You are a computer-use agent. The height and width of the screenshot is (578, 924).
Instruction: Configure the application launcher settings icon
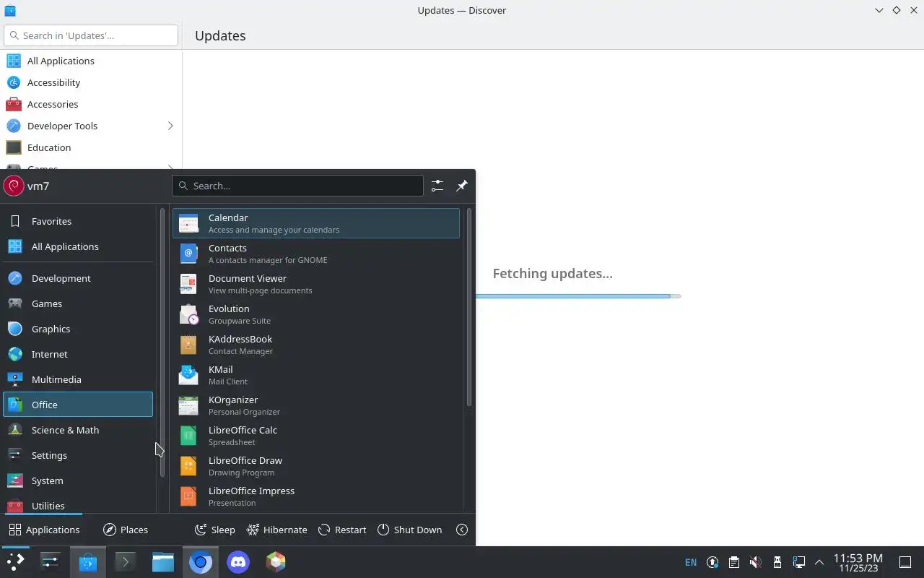pyautogui.click(x=437, y=186)
